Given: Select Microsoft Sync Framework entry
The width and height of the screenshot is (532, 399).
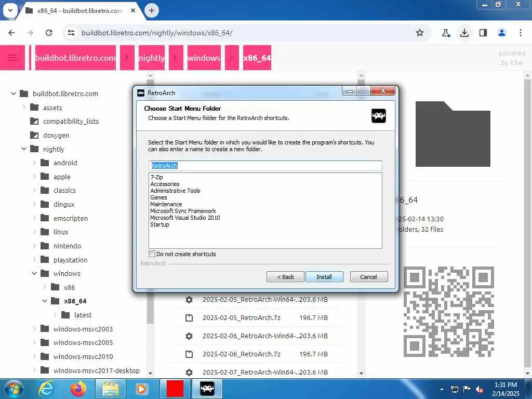Looking at the screenshot, I should pos(183,211).
